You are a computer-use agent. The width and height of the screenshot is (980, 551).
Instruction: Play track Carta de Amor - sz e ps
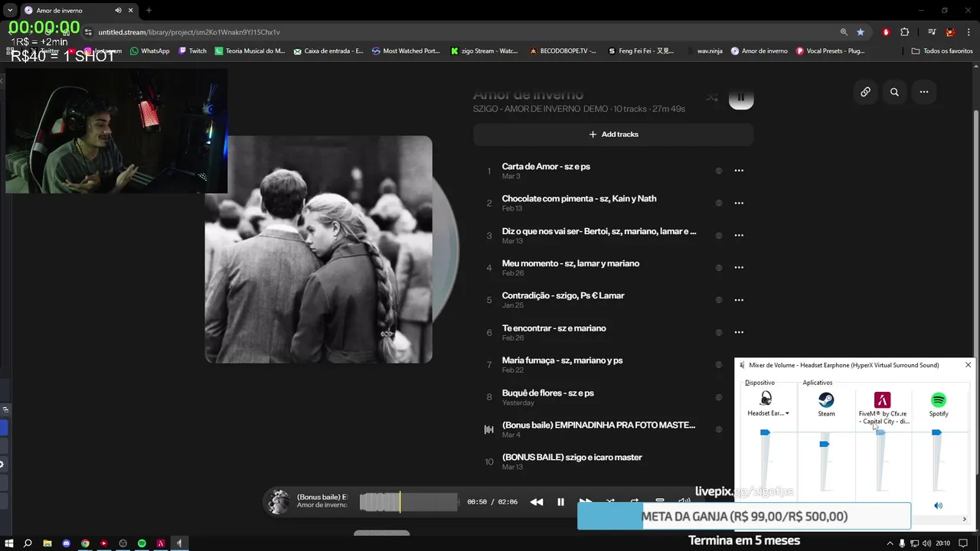pyautogui.click(x=546, y=166)
